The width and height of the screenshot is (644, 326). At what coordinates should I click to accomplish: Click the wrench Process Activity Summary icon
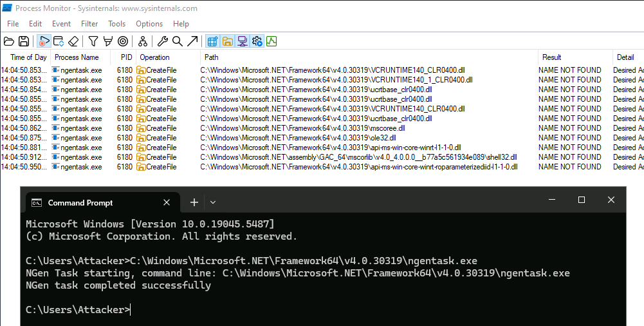(163, 41)
